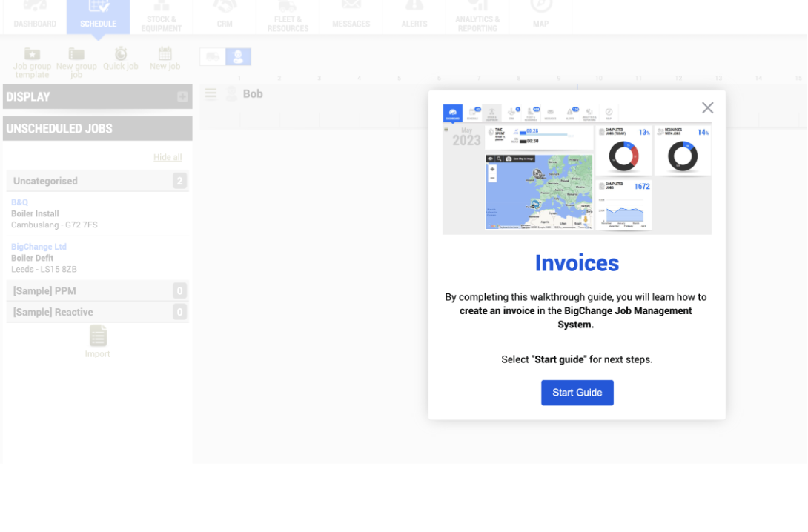
Task: Open the BigChange Ltd customer link
Action: click(39, 247)
